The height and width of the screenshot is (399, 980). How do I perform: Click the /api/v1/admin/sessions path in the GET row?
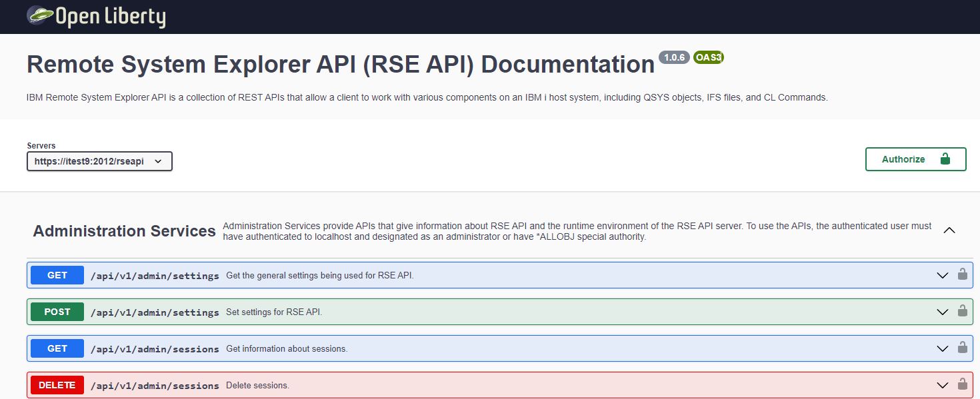pos(155,349)
